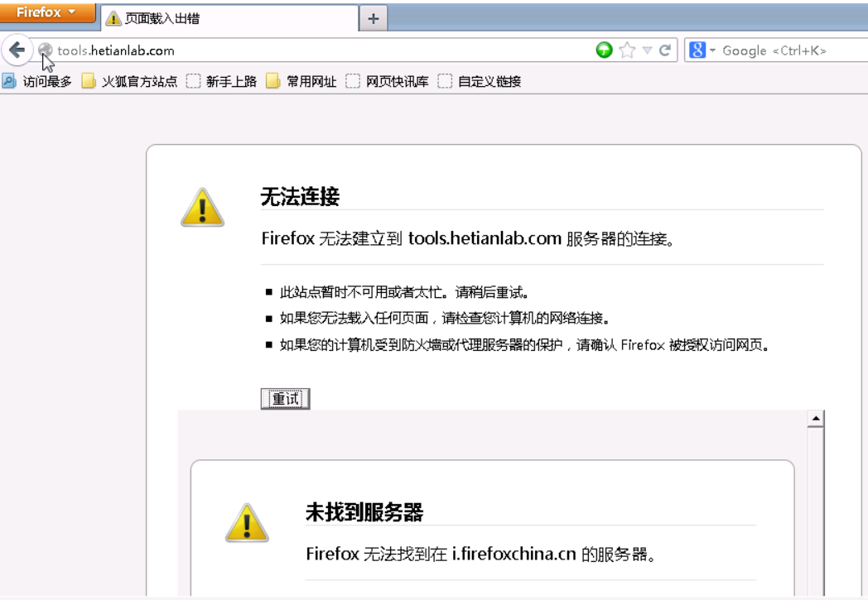Open 新手上路 bookmark
The image size is (868, 600).
click(221, 81)
